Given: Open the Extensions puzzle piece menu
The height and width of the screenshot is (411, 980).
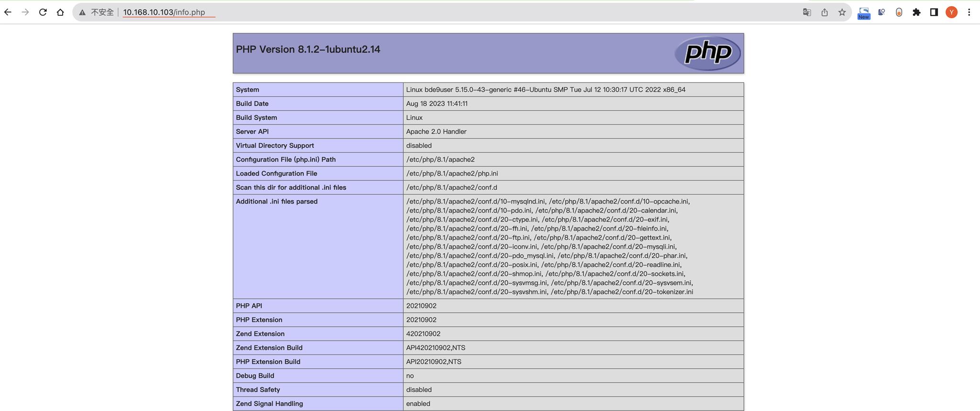Looking at the screenshot, I should (916, 12).
